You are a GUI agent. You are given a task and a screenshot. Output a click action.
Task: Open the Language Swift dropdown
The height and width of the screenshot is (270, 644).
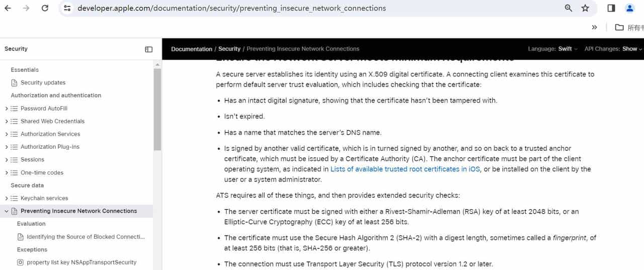click(x=568, y=49)
